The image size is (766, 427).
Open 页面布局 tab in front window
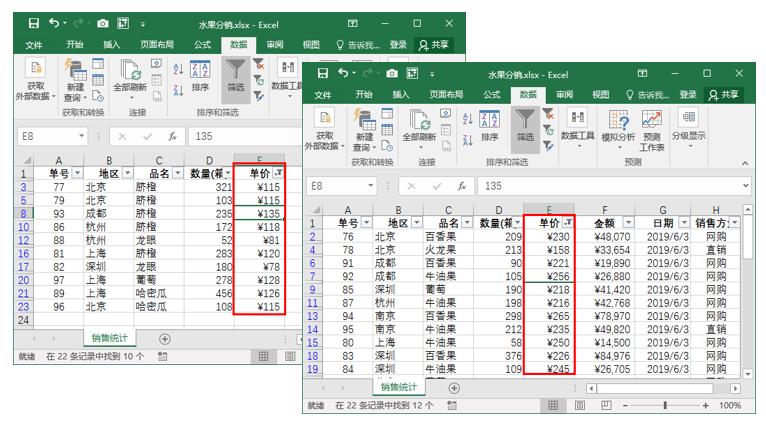pos(446,94)
